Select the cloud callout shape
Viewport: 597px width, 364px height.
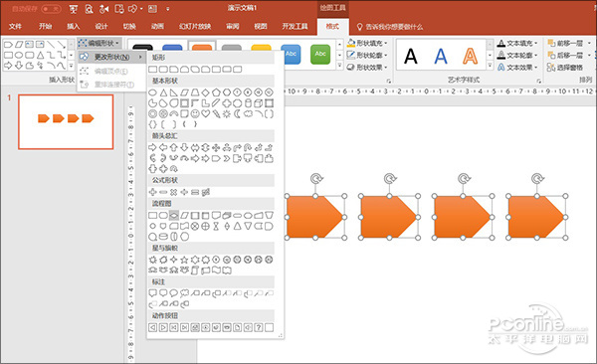(184, 293)
